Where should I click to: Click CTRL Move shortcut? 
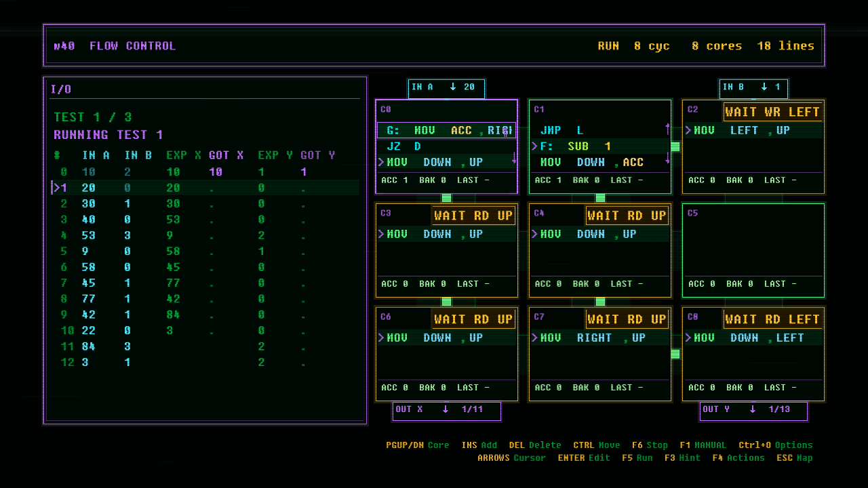pos(596,445)
